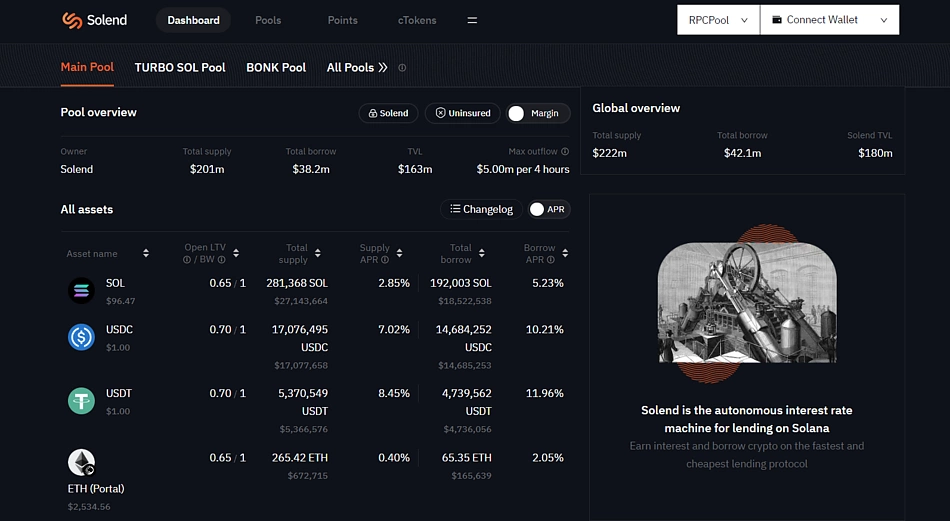Click the info icon next to All Pools
The height and width of the screenshot is (521, 950).
(402, 68)
